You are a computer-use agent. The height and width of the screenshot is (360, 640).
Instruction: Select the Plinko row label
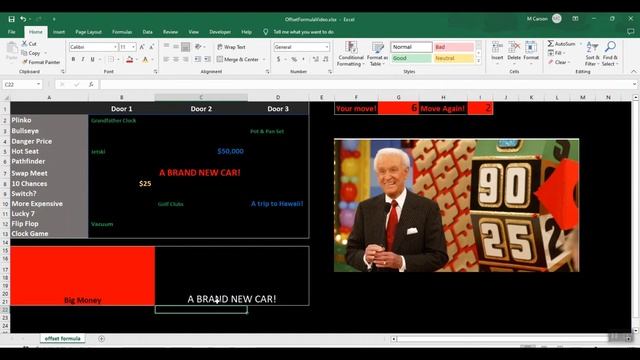coord(49,120)
